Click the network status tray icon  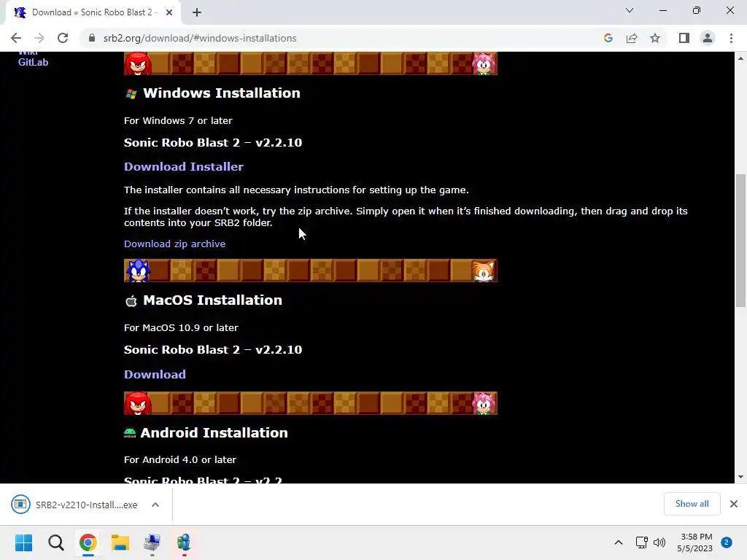pyautogui.click(x=642, y=542)
